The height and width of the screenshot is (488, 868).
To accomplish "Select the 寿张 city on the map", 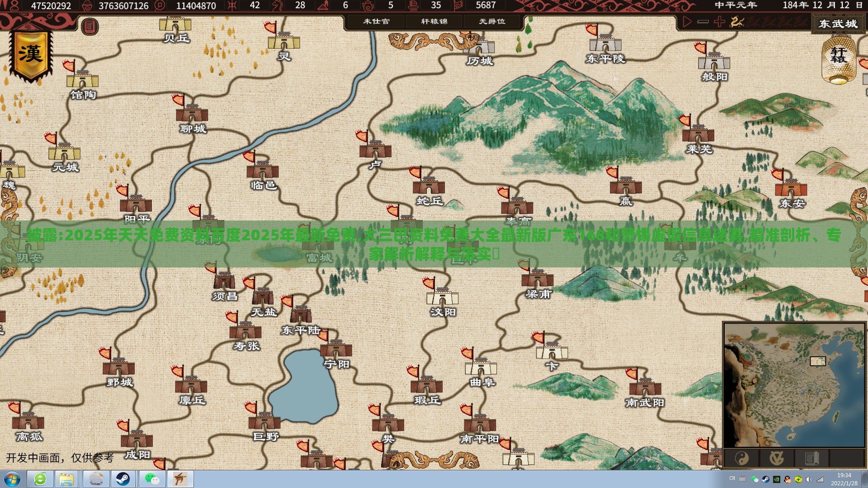I will 245,330.
